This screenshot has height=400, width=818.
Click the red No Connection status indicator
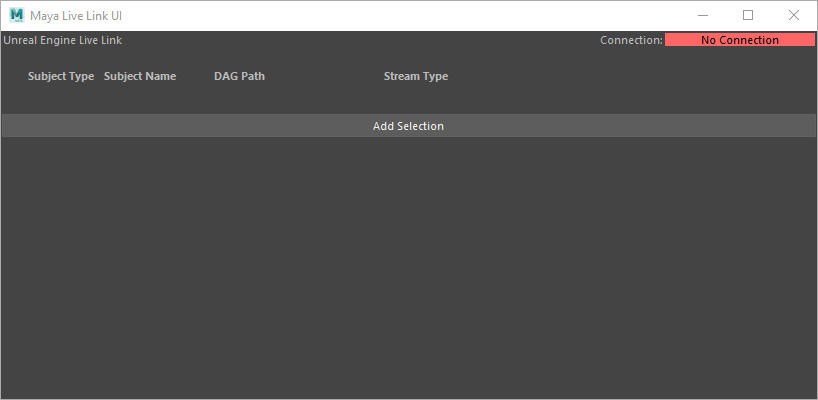tap(739, 40)
